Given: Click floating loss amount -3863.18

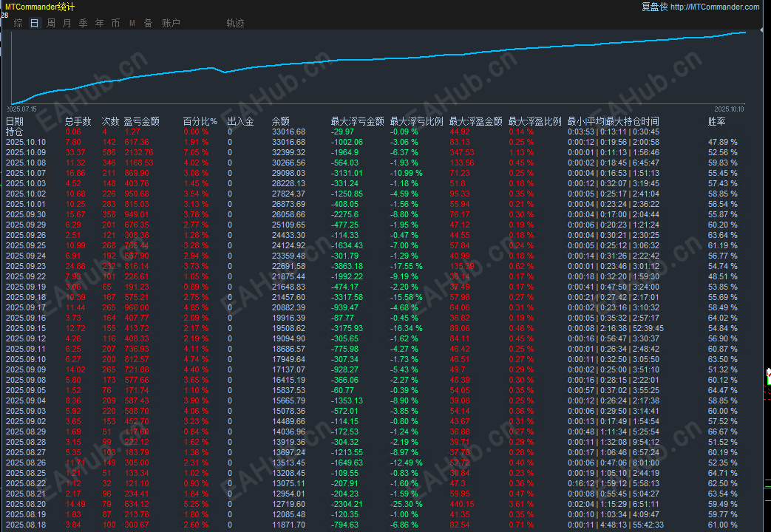Looking at the screenshot, I should (347, 266).
